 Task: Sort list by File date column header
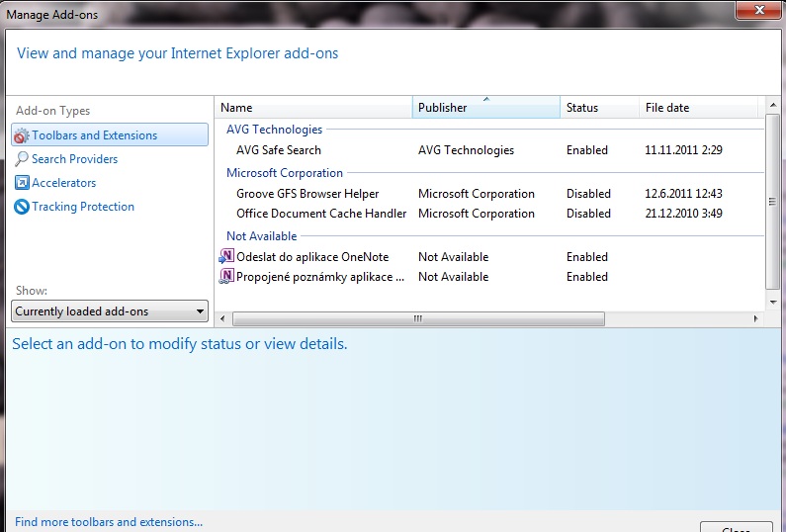tap(698, 108)
